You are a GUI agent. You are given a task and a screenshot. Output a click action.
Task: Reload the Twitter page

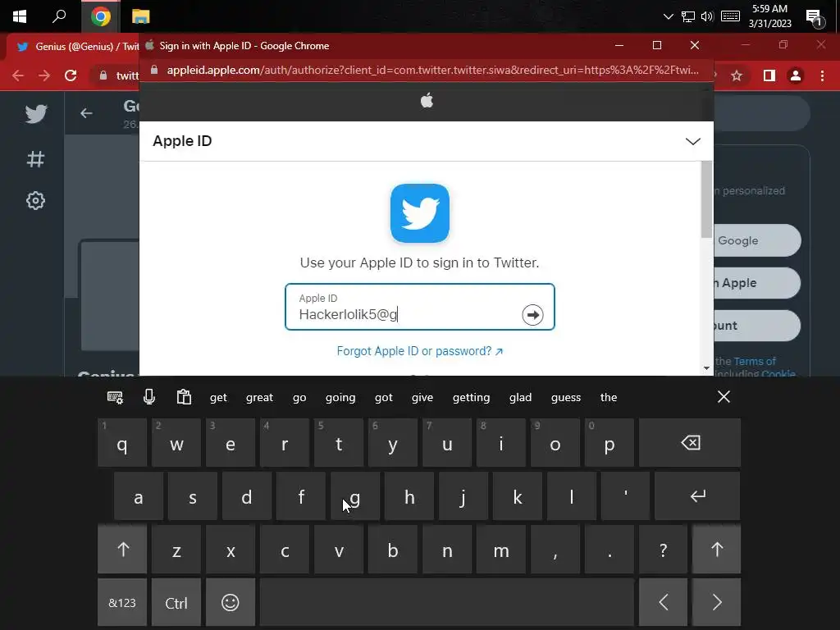coord(71,75)
